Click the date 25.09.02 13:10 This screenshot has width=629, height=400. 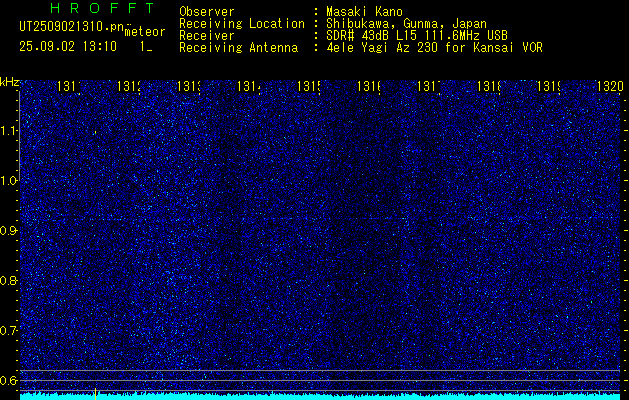pyautogui.click(x=68, y=46)
